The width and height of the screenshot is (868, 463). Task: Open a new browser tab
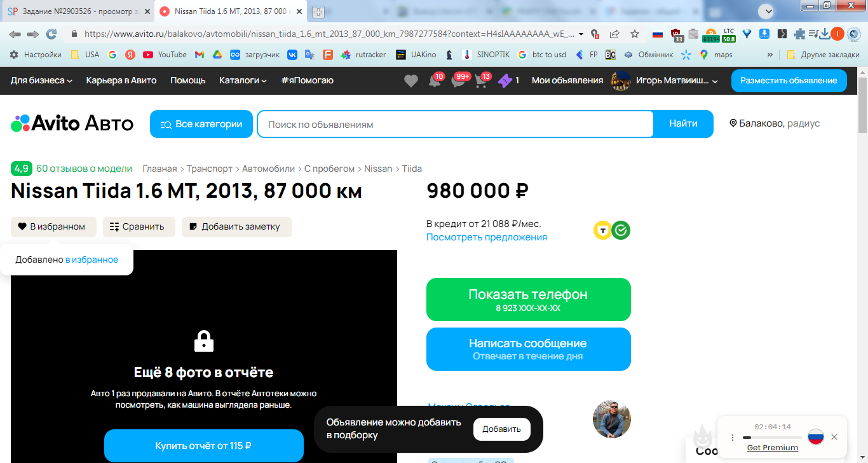pos(318,11)
